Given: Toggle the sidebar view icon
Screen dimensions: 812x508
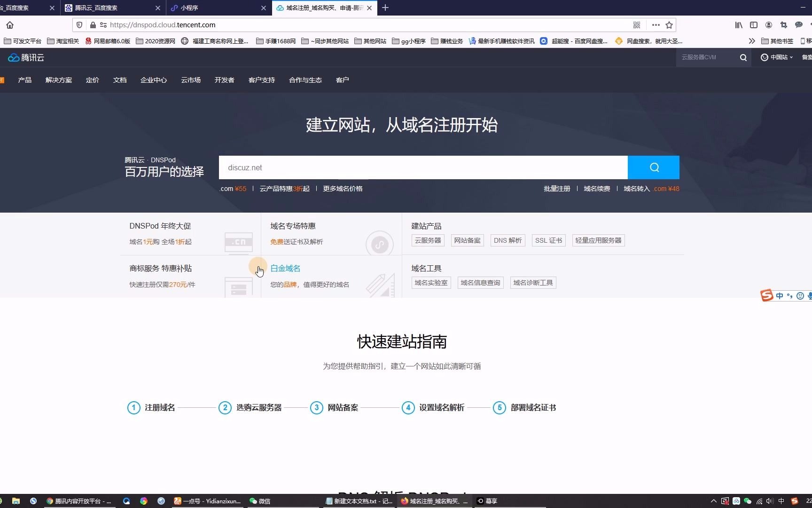Looking at the screenshot, I should (x=754, y=25).
